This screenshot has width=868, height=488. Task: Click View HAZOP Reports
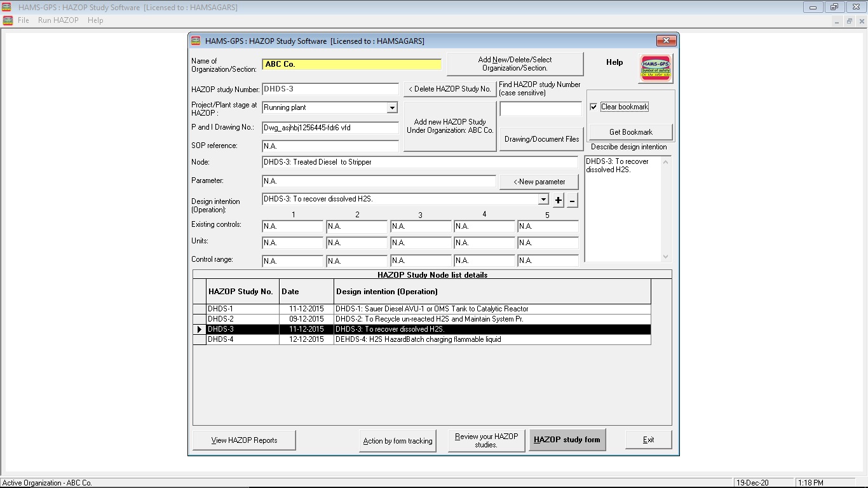point(243,439)
